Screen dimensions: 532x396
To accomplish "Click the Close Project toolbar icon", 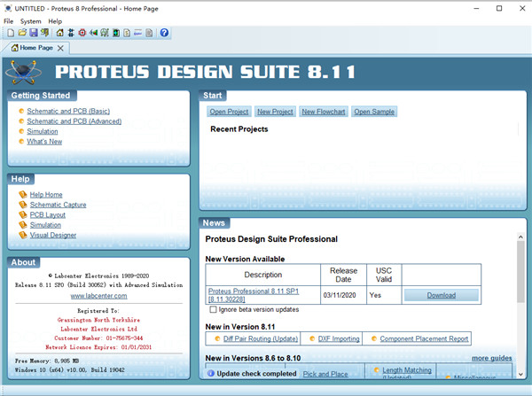I will (44, 33).
